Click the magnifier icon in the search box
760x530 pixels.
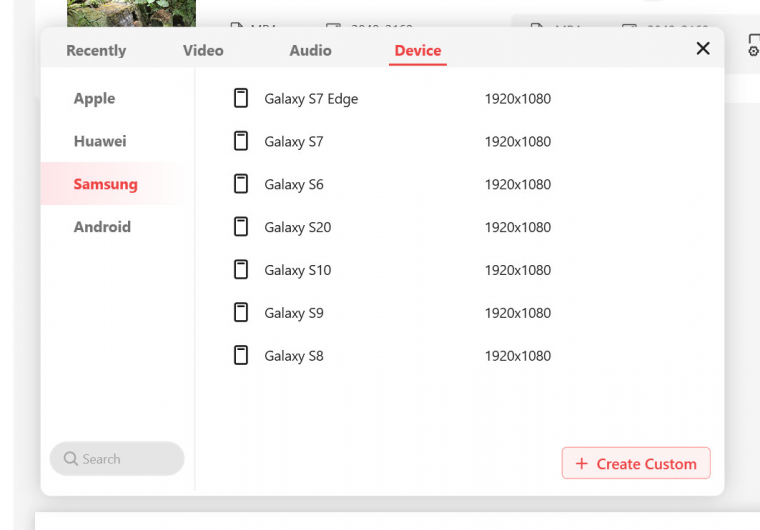tap(71, 459)
